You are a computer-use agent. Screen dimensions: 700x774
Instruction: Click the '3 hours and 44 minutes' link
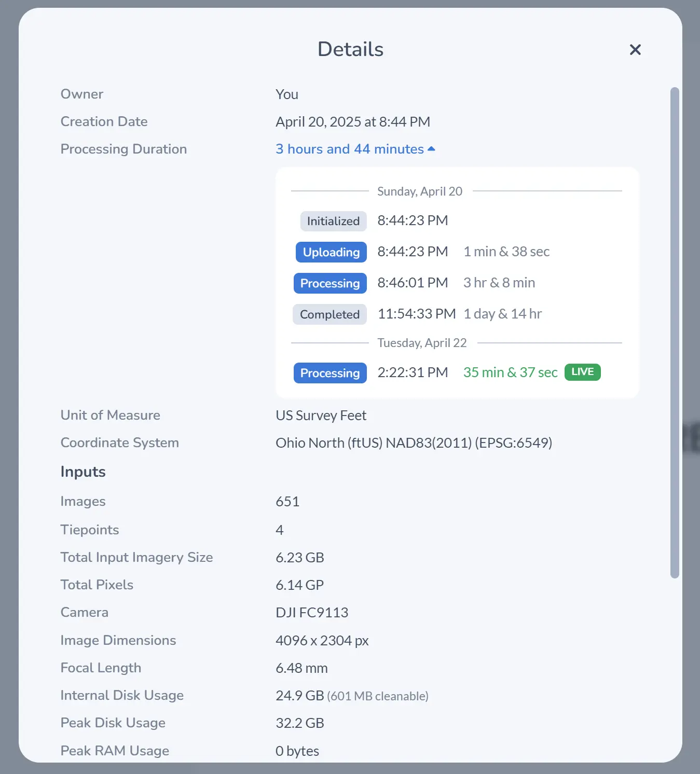[349, 149]
